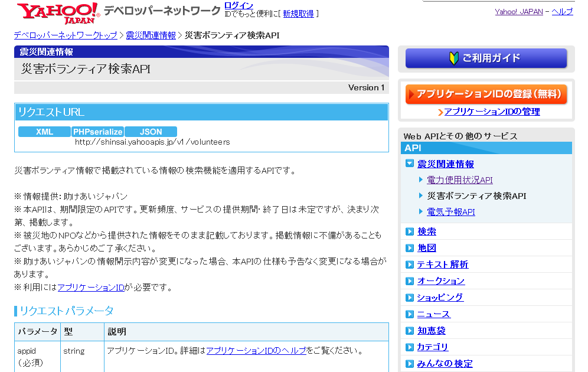
Task: Open the 地図 sidebar link
Action: point(427,248)
